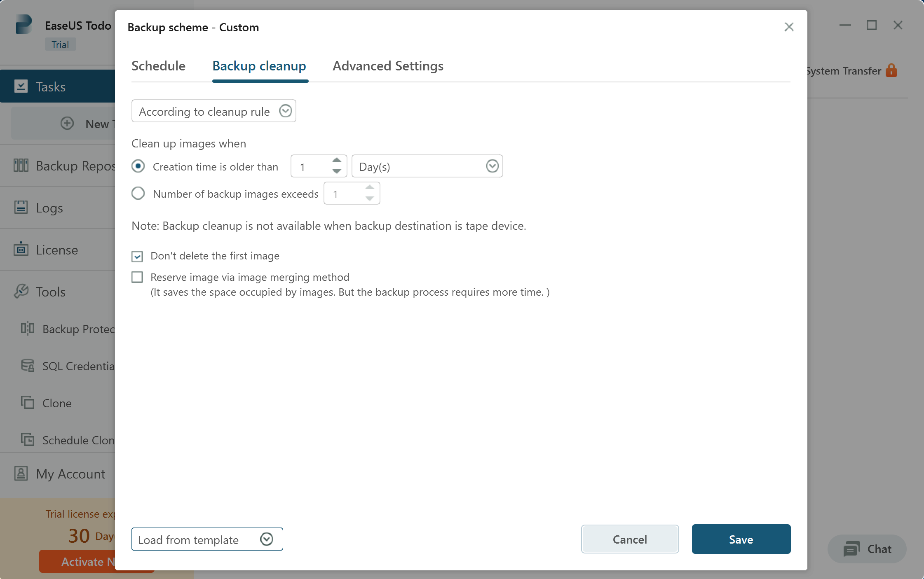
Task: Open the Chat bubble icon
Action: point(851,549)
